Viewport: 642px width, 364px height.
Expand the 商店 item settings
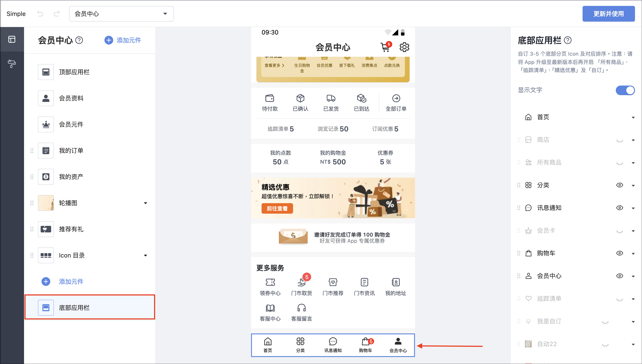(x=633, y=140)
